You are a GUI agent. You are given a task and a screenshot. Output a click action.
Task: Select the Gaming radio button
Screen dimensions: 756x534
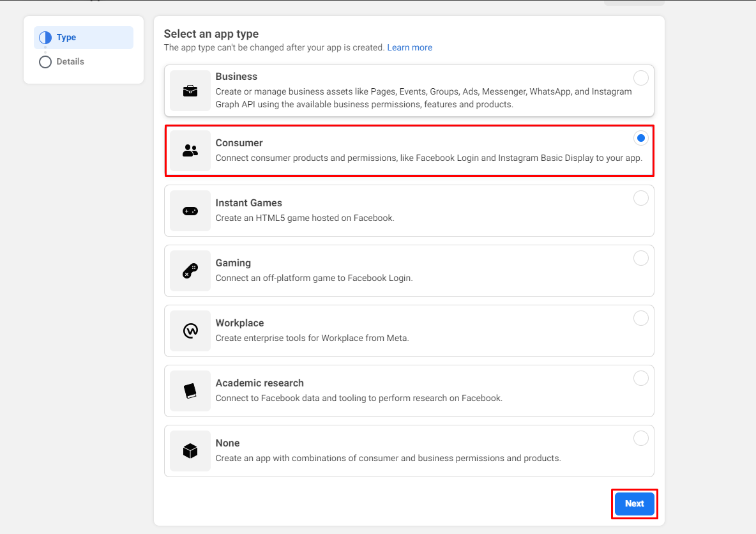click(641, 258)
